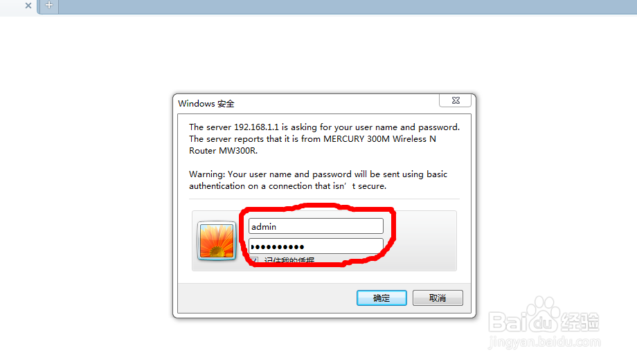Screen dimensions: 637x364
Task: Close the current browser tab
Action: (28, 6)
